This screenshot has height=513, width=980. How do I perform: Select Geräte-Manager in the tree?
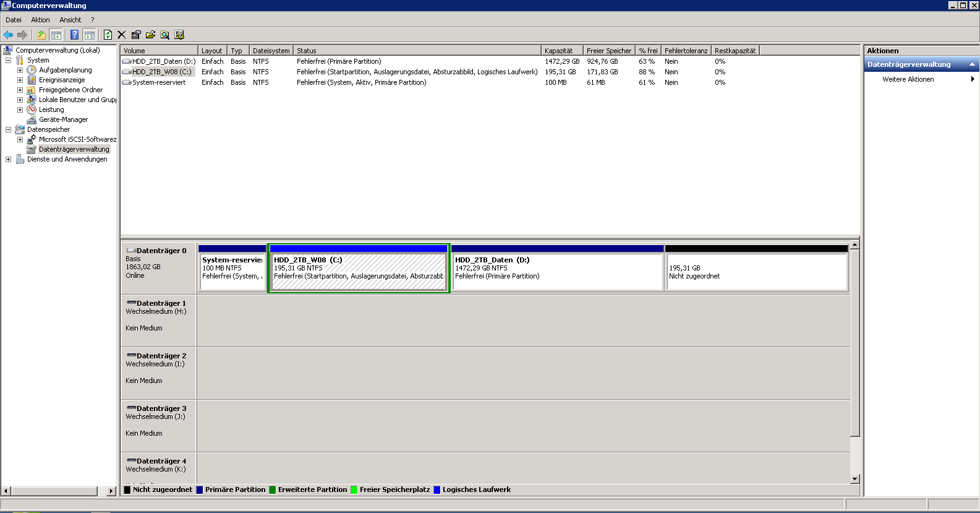point(63,119)
